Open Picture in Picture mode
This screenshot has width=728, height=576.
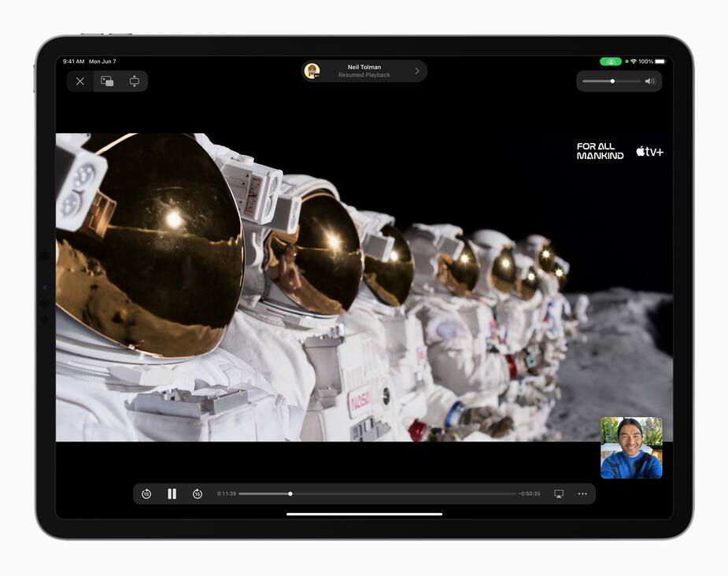(106, 81)
